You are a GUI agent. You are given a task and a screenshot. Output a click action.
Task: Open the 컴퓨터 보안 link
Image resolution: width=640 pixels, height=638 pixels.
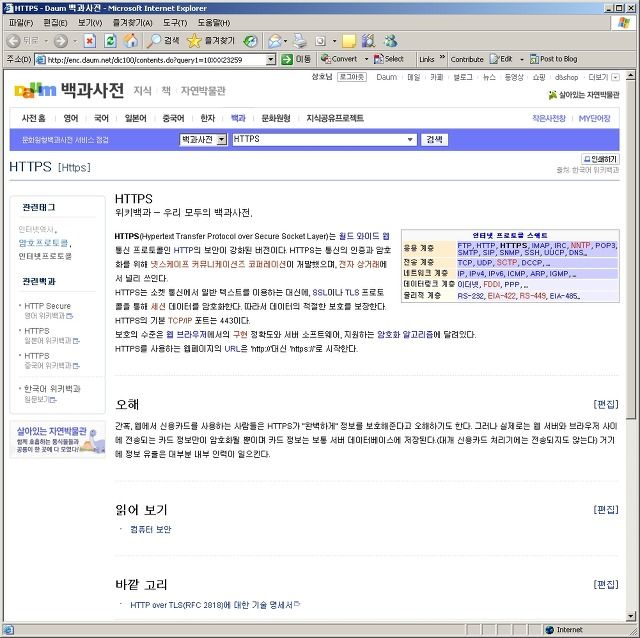coord(150,529)
